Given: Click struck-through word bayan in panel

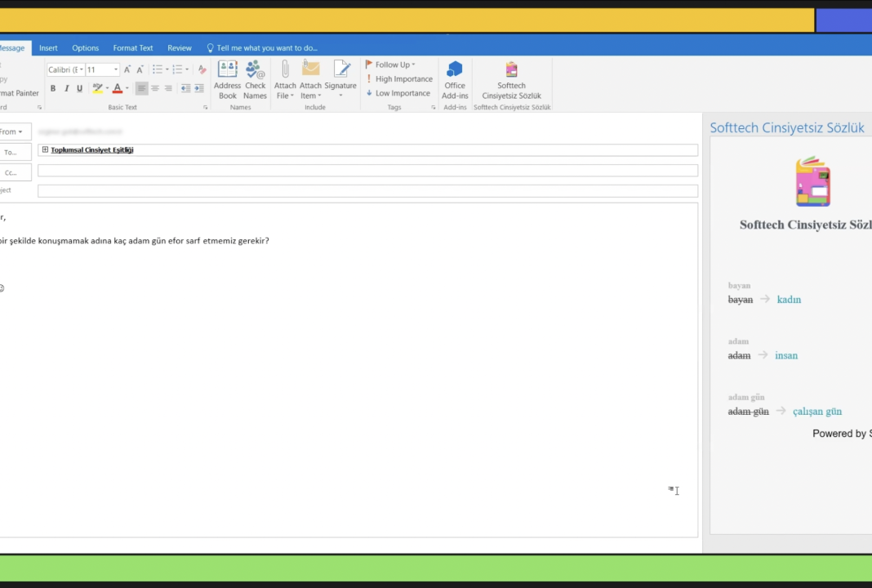Looking at the screenshot, I should pyautogui.click(x=741, y=299).
